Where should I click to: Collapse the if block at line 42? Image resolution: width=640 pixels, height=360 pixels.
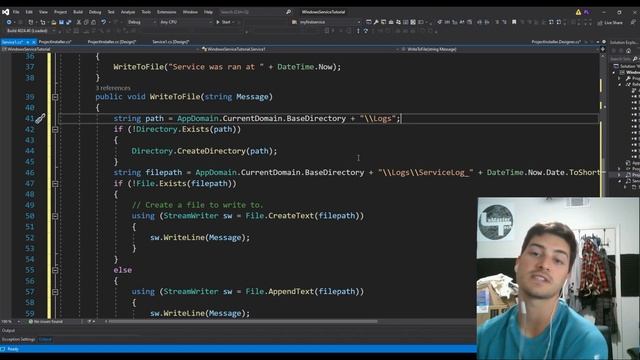pos(55,129)
